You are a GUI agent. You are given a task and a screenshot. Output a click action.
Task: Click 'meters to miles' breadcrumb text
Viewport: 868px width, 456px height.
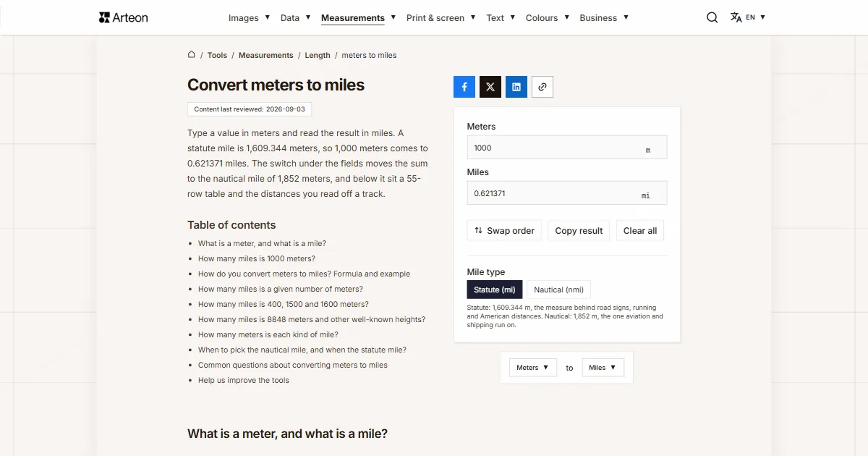coord(369,55)
